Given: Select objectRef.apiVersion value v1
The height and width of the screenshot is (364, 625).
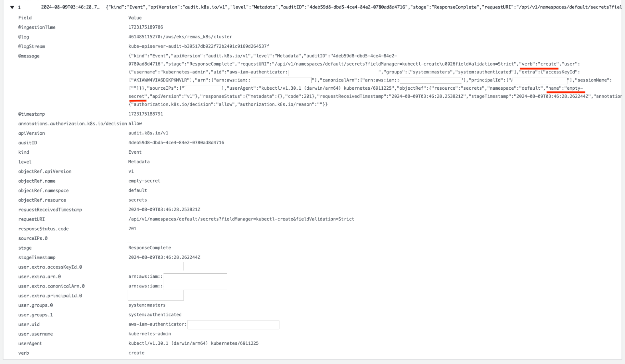Looking at the screenshot, I should (131, 172).
